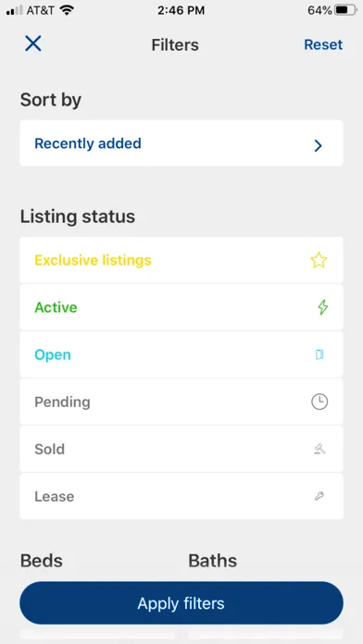Enable the Lease listing status filter
Screen dimensions: 363x644
point(181,496)
